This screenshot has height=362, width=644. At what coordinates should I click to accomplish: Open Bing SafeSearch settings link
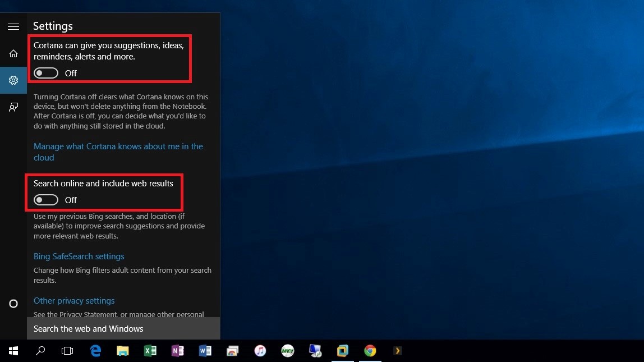pyautogui.click(x=79, y=256)
